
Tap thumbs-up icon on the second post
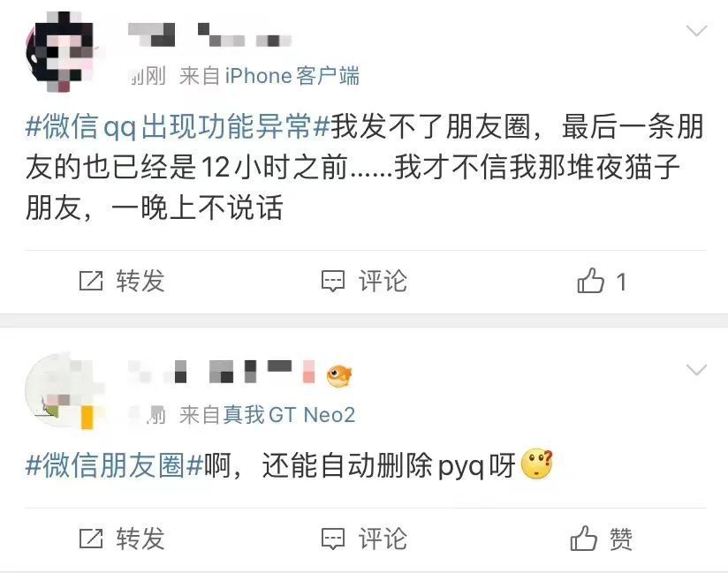click(584, 539)
